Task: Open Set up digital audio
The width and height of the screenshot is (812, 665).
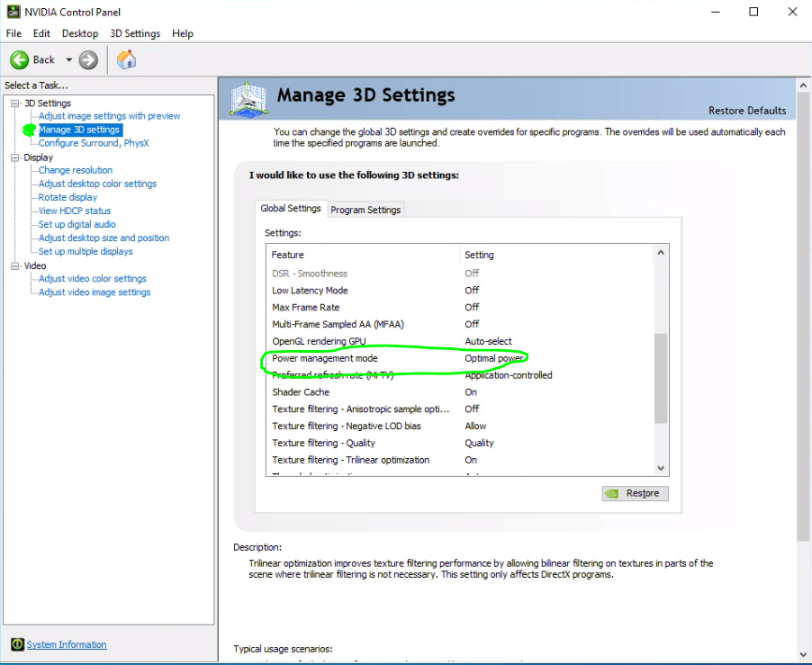Action: pos(77,224)
